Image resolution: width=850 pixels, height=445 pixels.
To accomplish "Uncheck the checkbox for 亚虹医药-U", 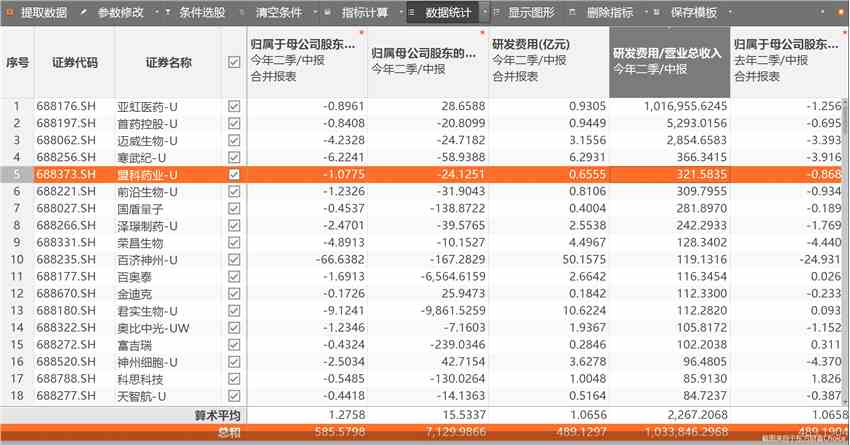I will [x=234, y=106].
